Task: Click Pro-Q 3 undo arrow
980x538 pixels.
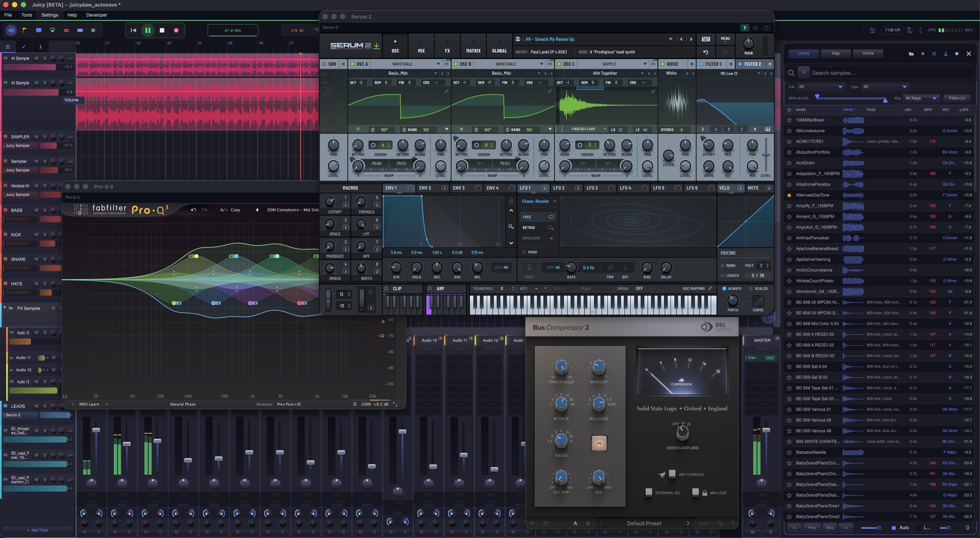Action: pyautogui.click(x=193, y=210)
